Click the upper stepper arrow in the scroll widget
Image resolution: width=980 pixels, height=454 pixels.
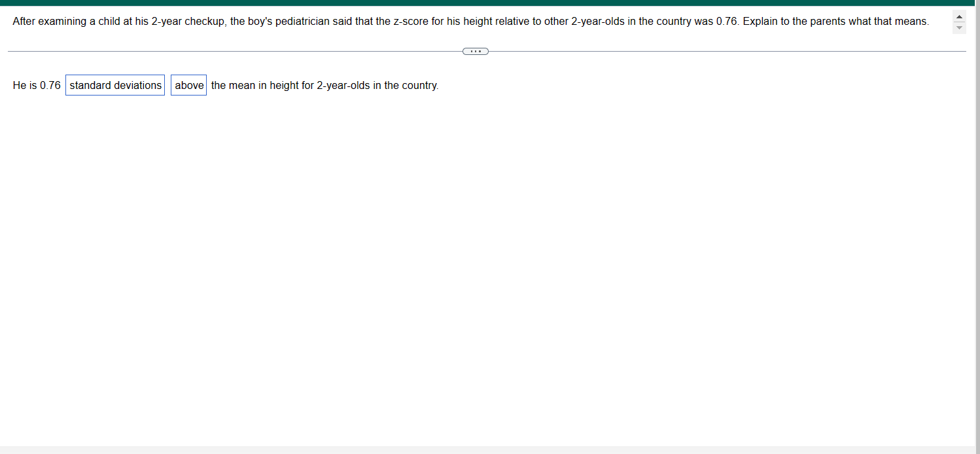click(x=959, y=16)
